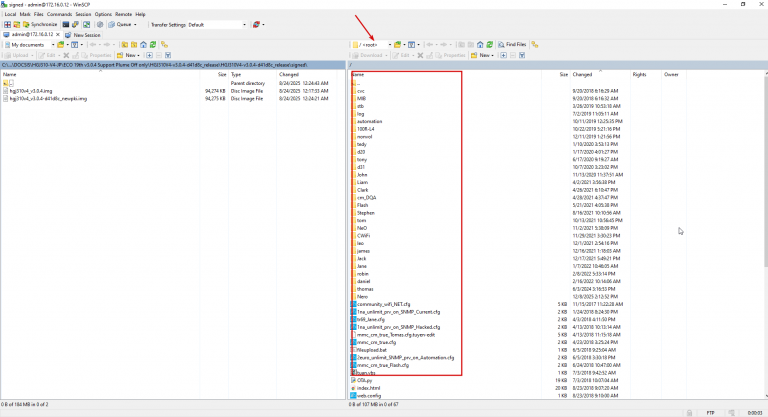This screenshot has width=768, height=417.
Task: Click local panel Select Files plus icon
Action: (x=149, y=55)
